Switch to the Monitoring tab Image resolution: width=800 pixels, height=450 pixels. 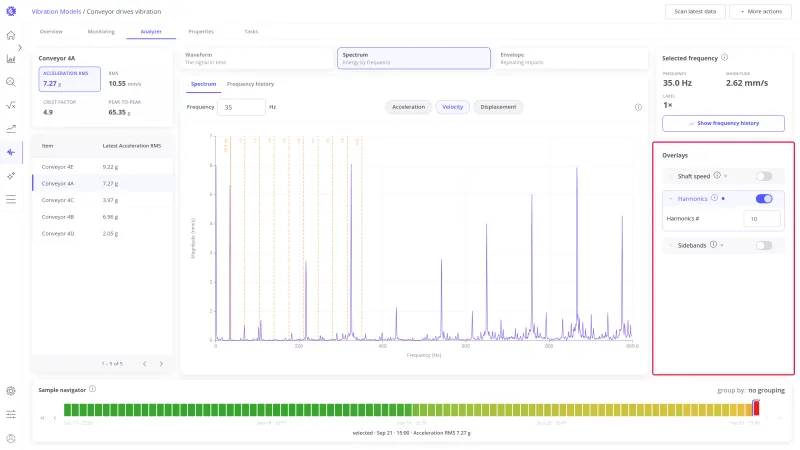tap(101, 32)
